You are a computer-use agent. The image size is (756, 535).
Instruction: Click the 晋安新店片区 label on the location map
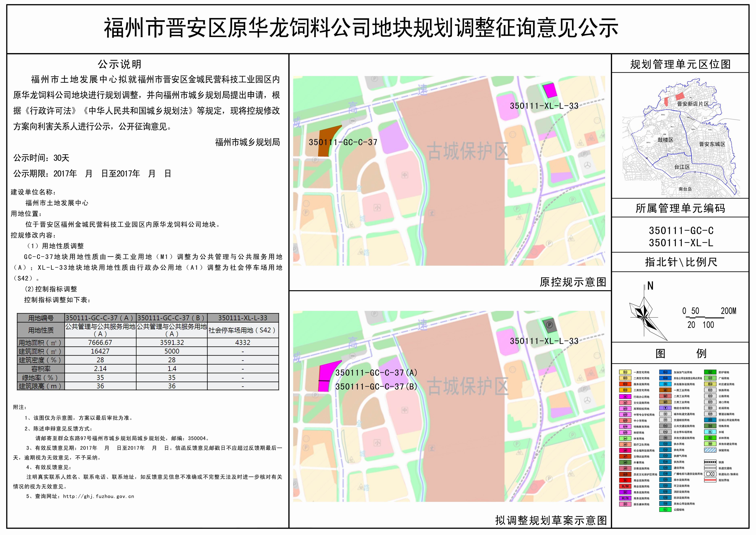693,104
